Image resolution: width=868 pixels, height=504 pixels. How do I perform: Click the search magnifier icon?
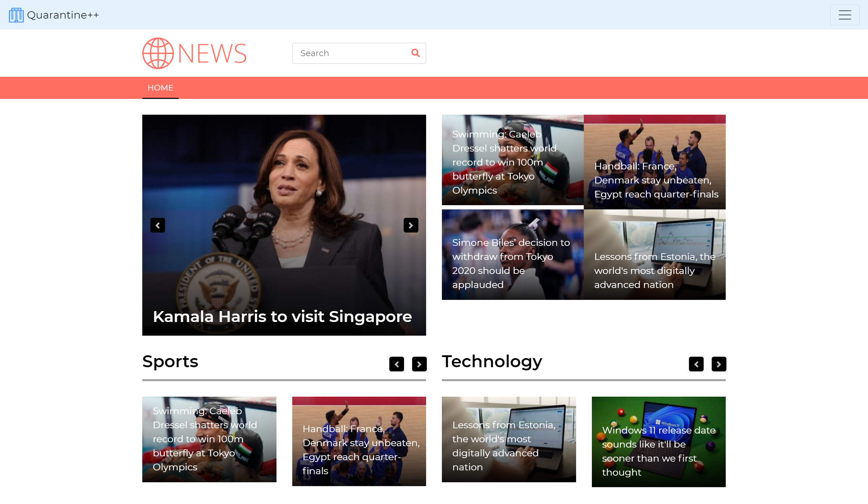(x=415, y=53)
